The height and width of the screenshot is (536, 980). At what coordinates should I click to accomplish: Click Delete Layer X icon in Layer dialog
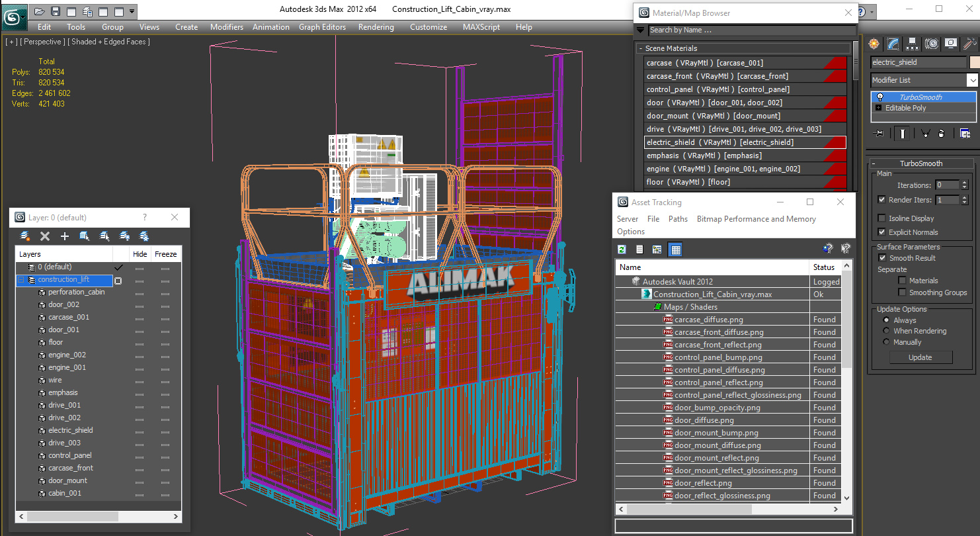pos(45,236)
